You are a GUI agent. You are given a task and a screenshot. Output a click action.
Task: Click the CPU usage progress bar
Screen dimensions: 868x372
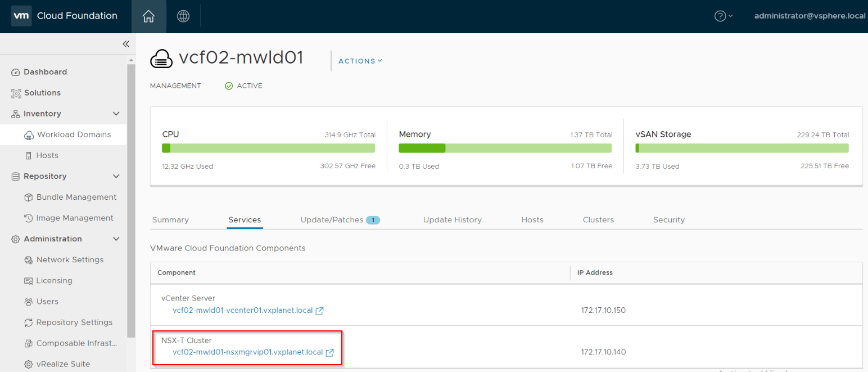point(269,148)
